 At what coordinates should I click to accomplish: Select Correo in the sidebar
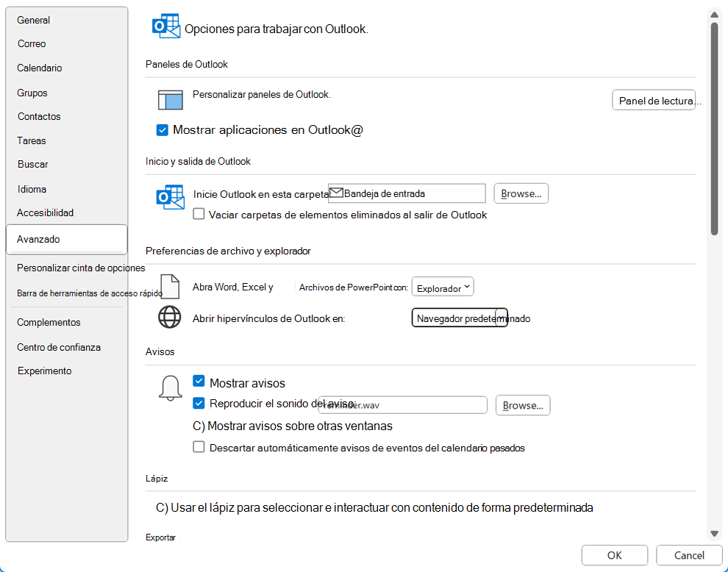pos(32,43)
